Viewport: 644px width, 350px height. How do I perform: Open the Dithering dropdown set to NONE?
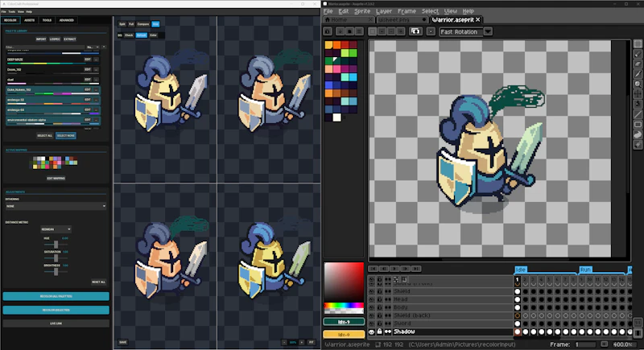pyautogui.click(x=56, y=206)
